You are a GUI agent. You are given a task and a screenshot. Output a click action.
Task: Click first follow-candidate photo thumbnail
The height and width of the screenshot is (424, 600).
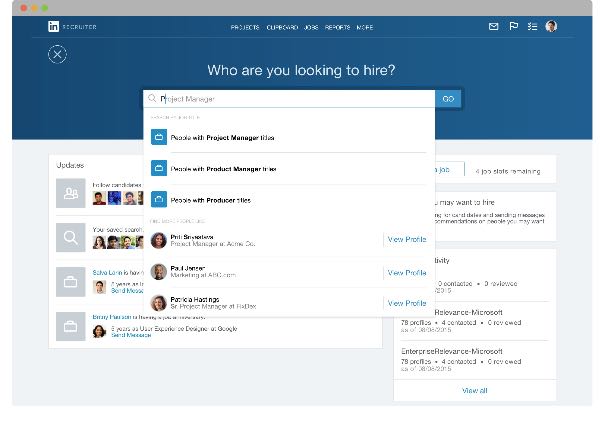(x=99, y=198)
